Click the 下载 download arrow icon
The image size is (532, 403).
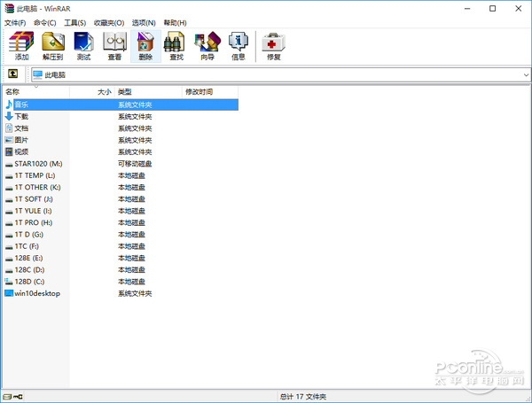click(9, 116)
